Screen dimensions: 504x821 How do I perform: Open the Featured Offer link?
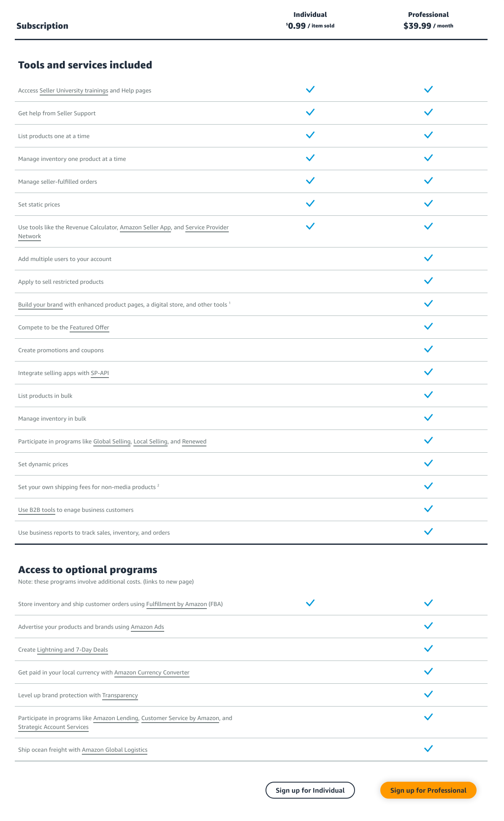click(x=89, y=327)
